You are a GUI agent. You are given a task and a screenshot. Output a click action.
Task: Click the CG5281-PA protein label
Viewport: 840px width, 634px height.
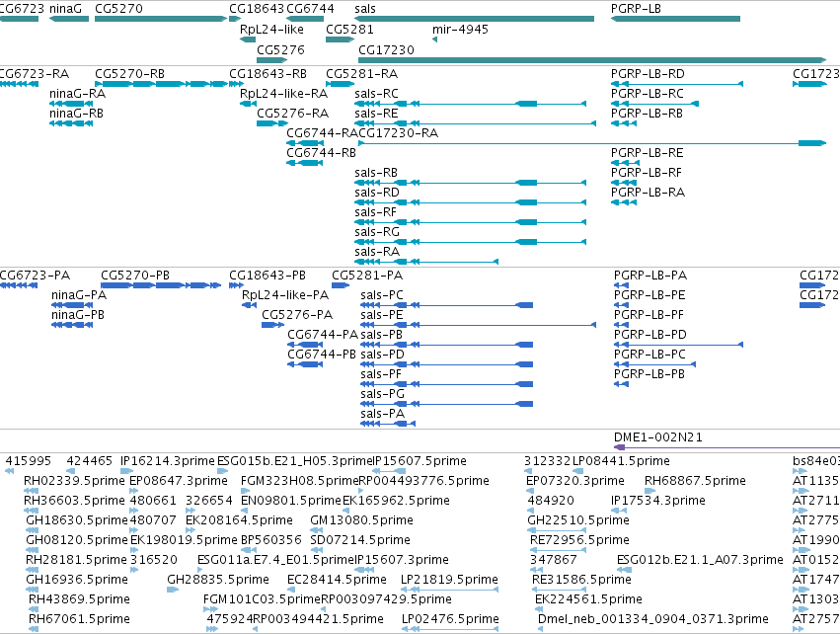367,275
